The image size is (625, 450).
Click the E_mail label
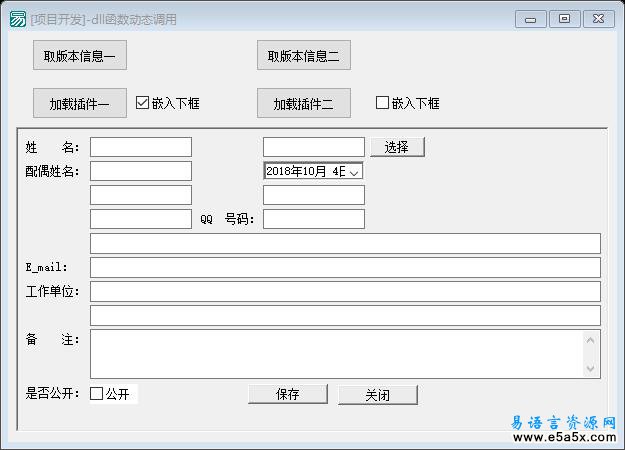pyautogui.click(x=46, y=267)
